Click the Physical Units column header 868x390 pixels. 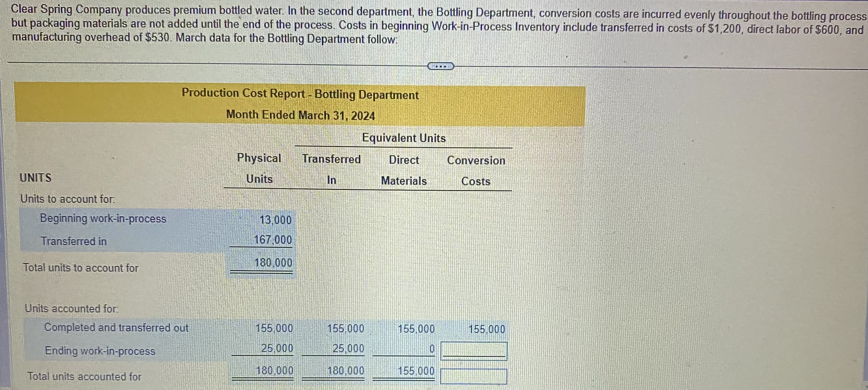tap(260, 169)
